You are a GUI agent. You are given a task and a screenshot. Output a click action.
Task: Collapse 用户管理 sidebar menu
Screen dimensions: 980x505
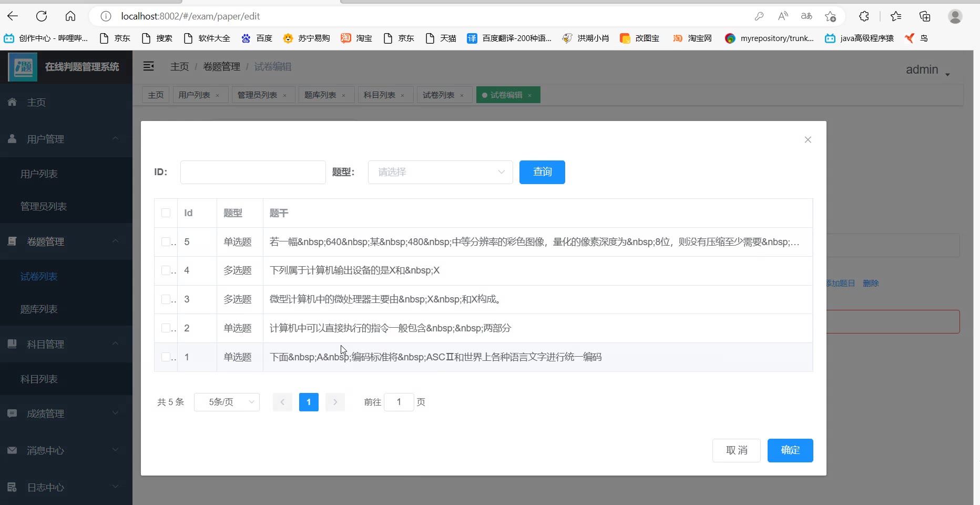[x=66, y=139]
